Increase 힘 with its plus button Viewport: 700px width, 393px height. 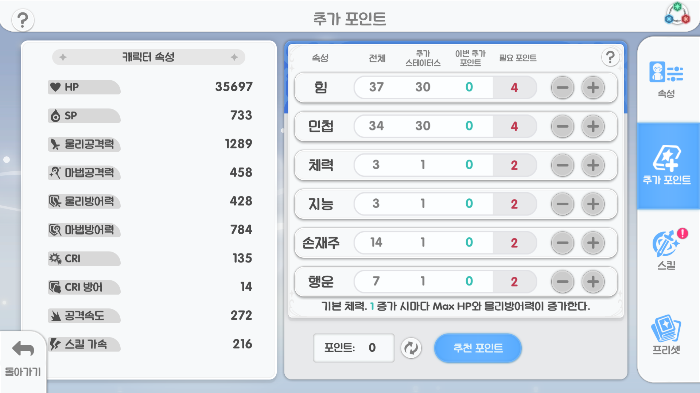(593, 88)
